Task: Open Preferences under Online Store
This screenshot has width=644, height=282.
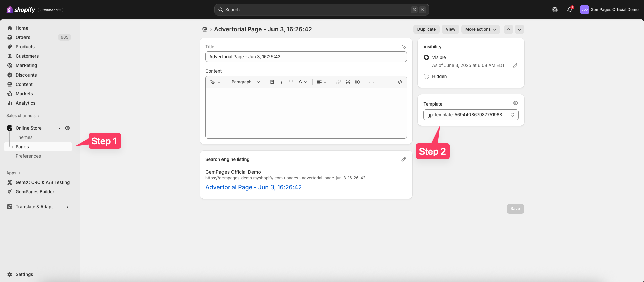Action: point(28,156)
